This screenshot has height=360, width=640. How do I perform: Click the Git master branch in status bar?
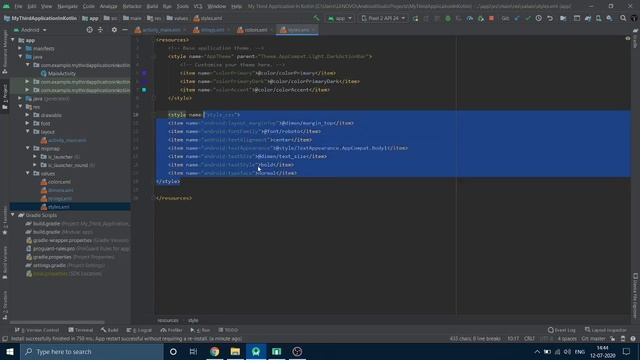pyautogui.click(x=593, y=339)
